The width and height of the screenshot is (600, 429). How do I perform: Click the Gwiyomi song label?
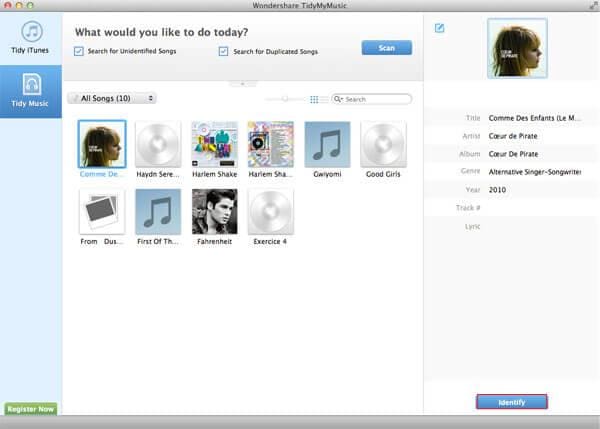(327, 174)
